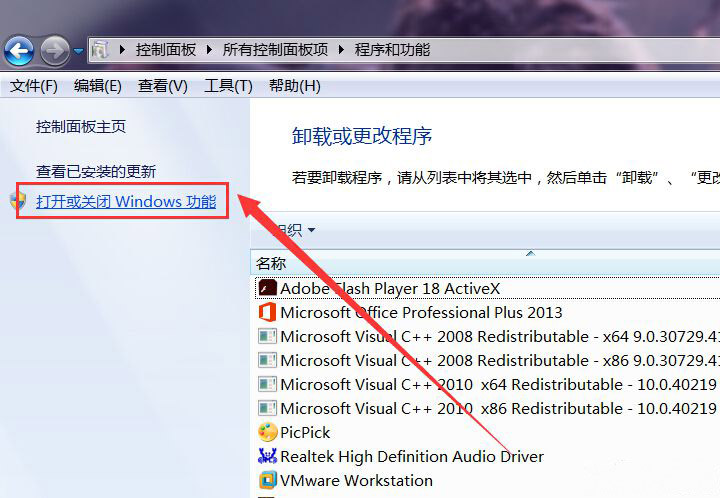Select 所有控制面板项 in the address breadcrumb
The height and width of the screenshot is (498, 720).
(276, 50)
